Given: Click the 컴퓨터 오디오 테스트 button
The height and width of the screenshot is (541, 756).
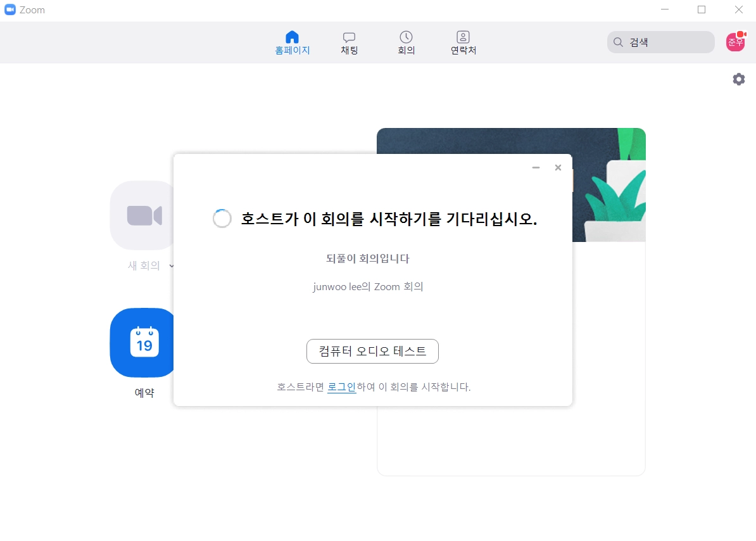Looking at the screenshot, I should (x=372, y=351).
